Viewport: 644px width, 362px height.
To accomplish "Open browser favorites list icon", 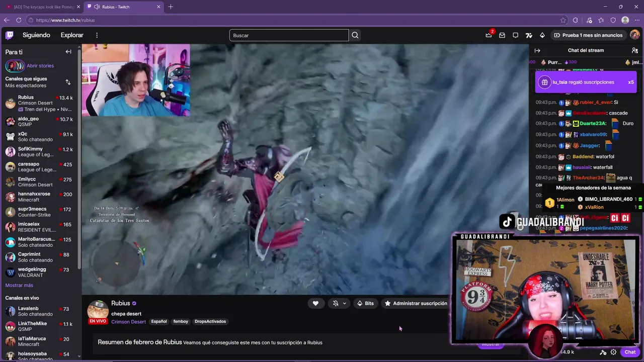I will (601, 20).
